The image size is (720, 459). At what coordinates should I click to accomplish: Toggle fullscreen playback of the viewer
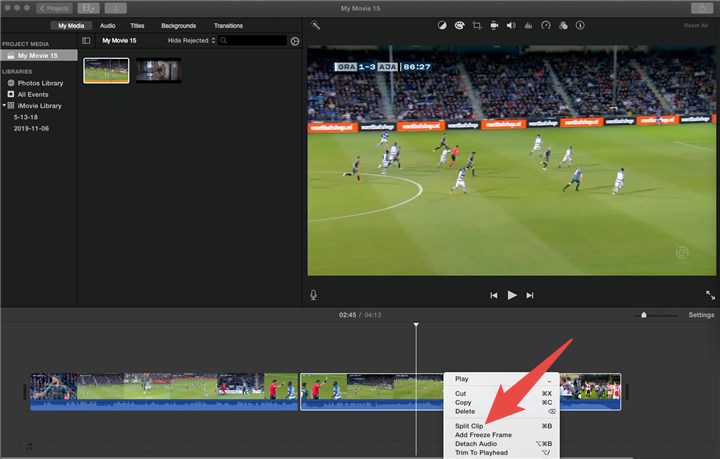[709, 295]
